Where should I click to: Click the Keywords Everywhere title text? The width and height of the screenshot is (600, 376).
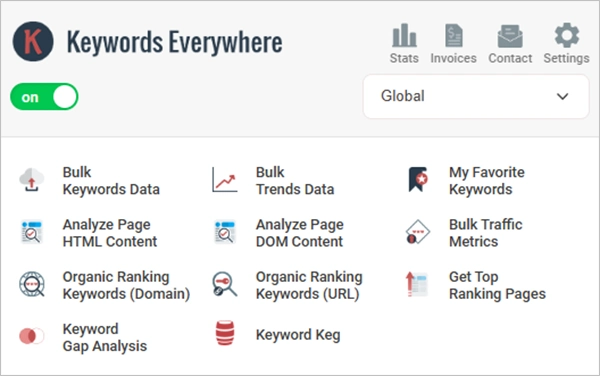175,42
